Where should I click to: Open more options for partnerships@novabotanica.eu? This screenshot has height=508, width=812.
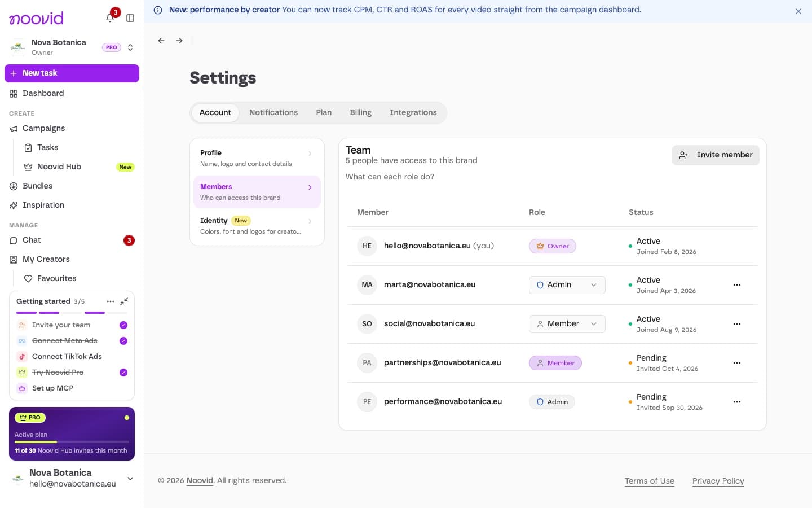pos(737,363)
